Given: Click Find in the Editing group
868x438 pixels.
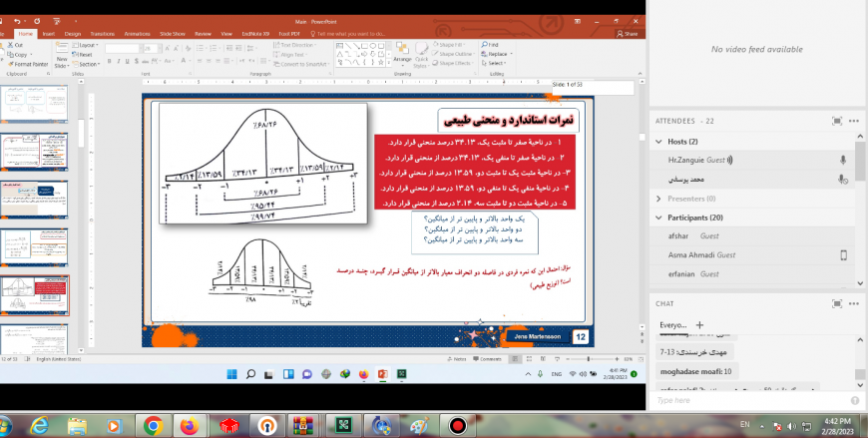Looking at the screenshot, I should tap(489, 44).
